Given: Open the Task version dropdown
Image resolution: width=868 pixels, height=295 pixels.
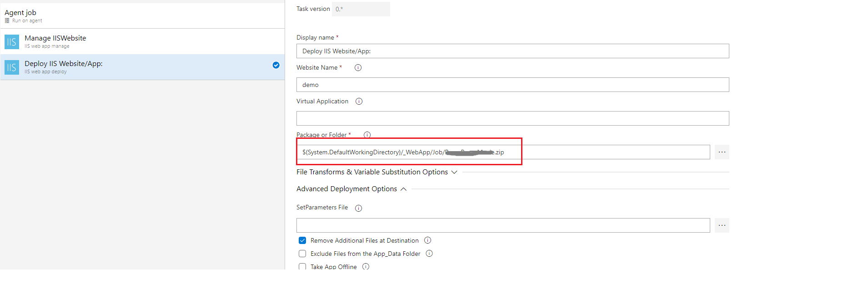Looking at the screenshot, I should point(361,9).
